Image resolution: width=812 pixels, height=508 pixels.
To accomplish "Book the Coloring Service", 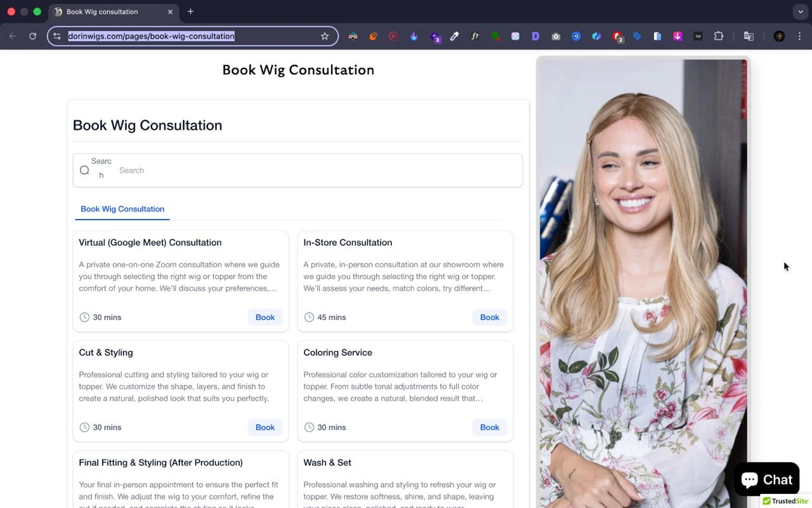I will coord(490,427).
